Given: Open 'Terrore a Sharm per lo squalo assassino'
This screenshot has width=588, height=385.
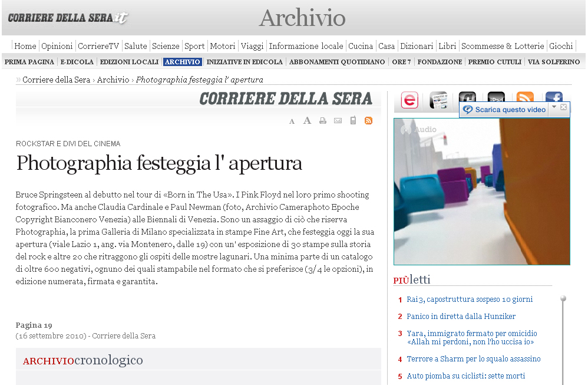Looking at the screenshot, I should point(474,358).
